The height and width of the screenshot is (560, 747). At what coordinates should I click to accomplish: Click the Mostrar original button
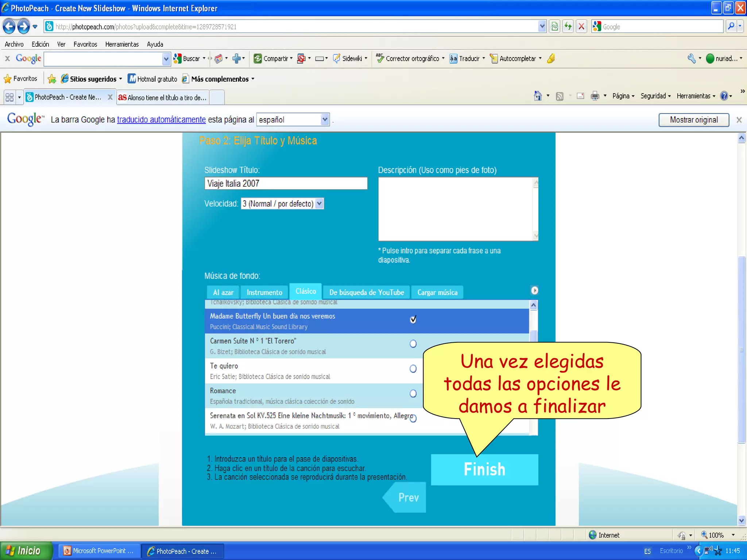693,120
